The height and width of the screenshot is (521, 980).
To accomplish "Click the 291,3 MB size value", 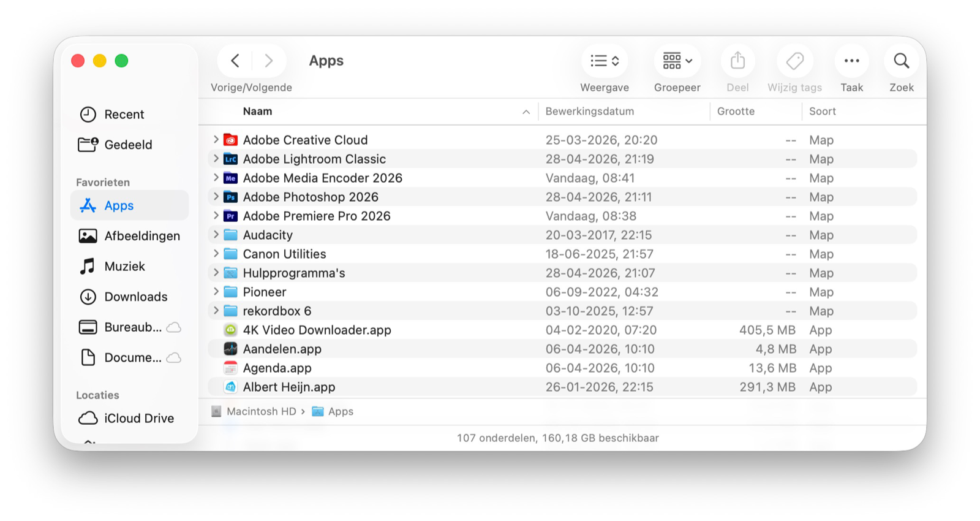I will pyautogui.click(x=767, y=387).
